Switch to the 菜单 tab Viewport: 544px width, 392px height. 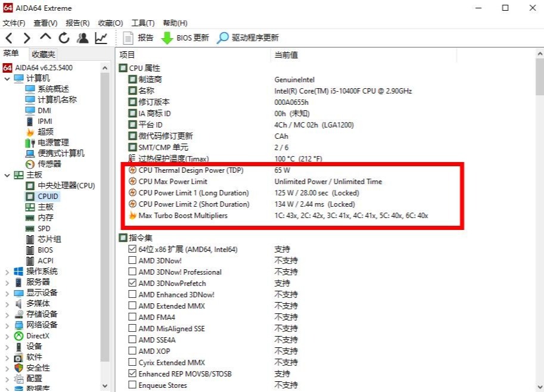pos(11,54)
